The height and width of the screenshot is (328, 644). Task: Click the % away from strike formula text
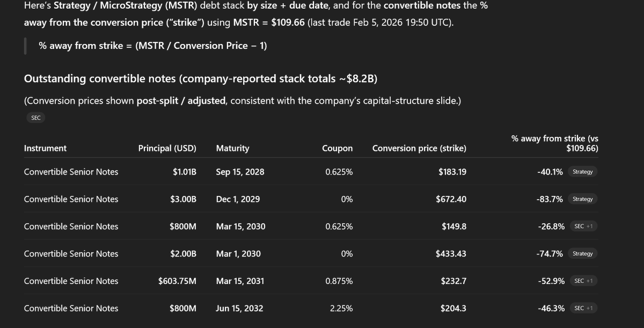point(153,46)
